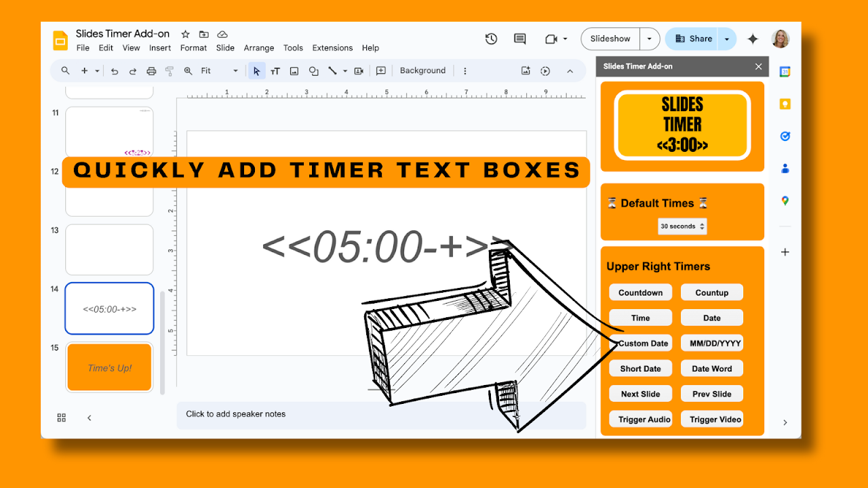Click the Share button
Screen dimensions: 868x488
693,39
